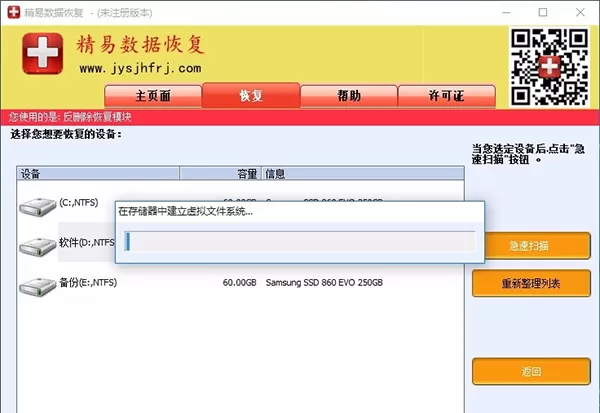Maximize the 精易数据恢复 window
Image resolution: width=600 pixels, height=413 pixels.
pyautogui.click(x=543, y=12)
